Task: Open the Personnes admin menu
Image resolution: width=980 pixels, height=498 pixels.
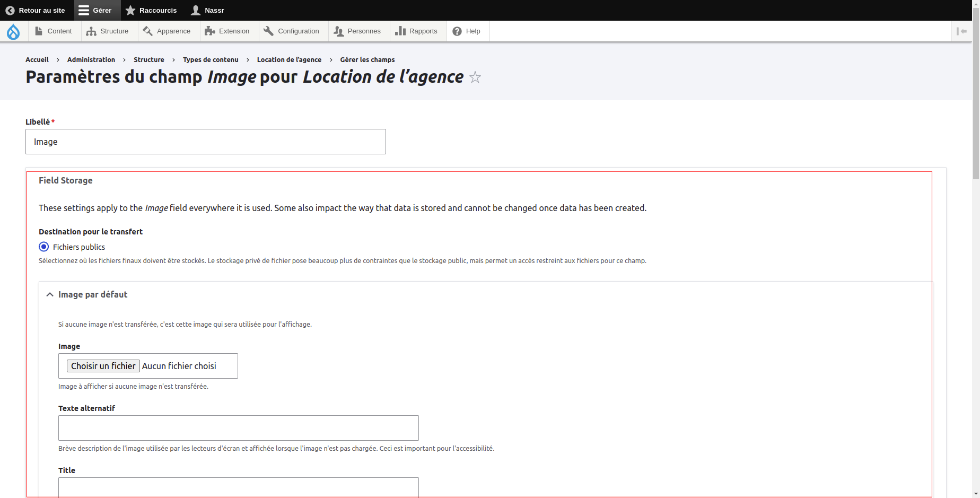Action: click(x=357, y=31)
